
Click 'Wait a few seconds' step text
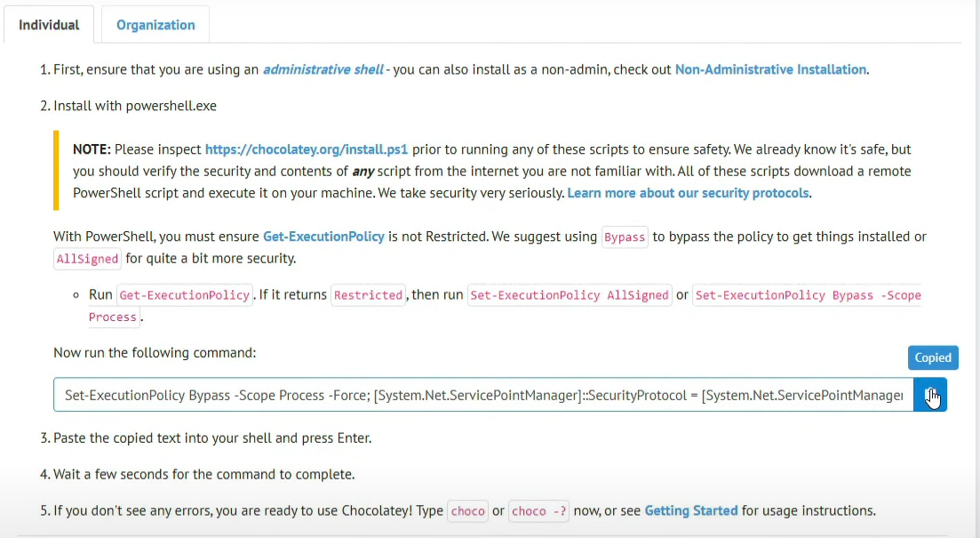pos(203,475)
